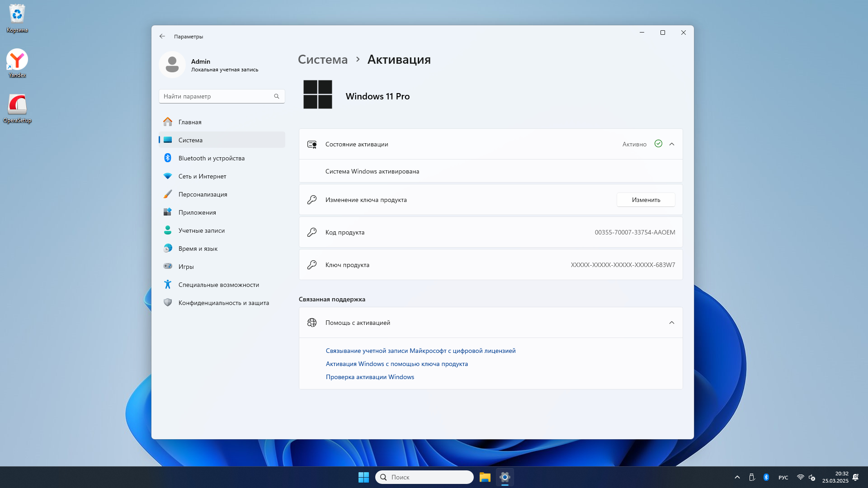The image size is (868, 488).
Task: Open Специальные возможности section
Action: tap(218, 285)
